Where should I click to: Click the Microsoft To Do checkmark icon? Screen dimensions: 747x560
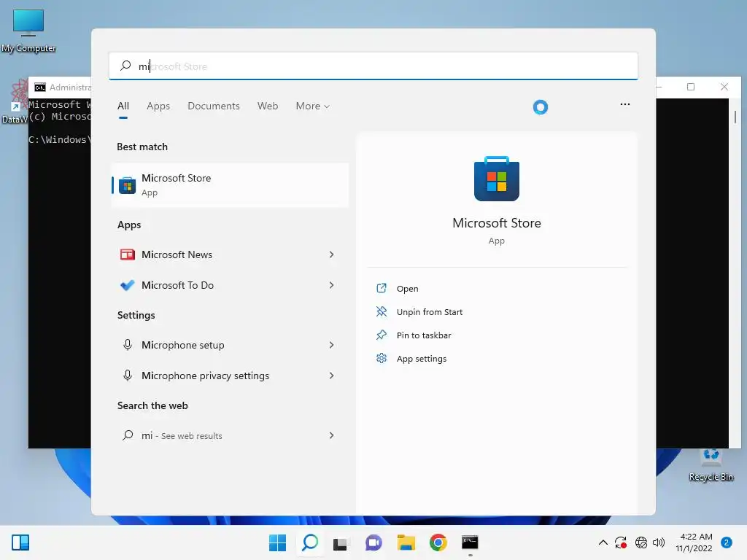point(127,285)
